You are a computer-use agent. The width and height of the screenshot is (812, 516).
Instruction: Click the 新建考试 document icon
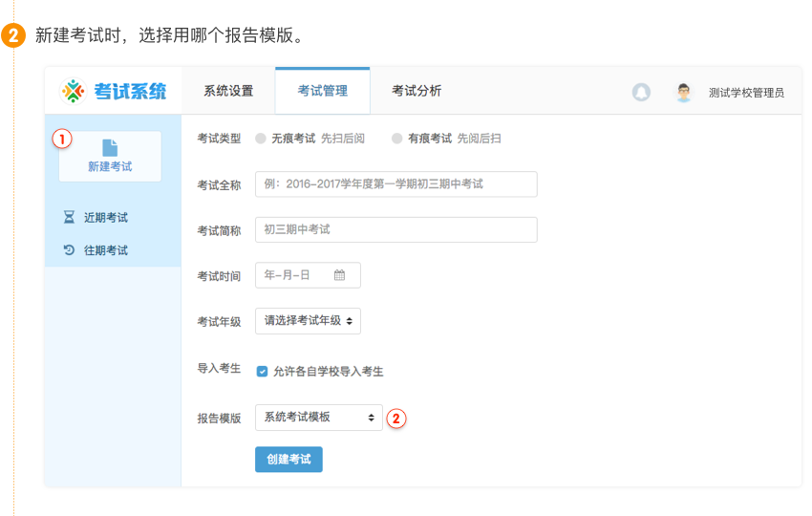110,147
